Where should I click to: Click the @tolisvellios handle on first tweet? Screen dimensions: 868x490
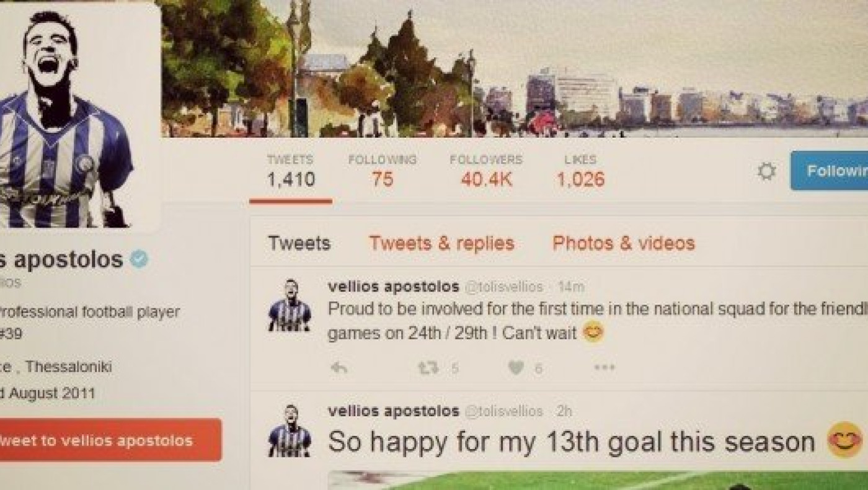(503, 287)
